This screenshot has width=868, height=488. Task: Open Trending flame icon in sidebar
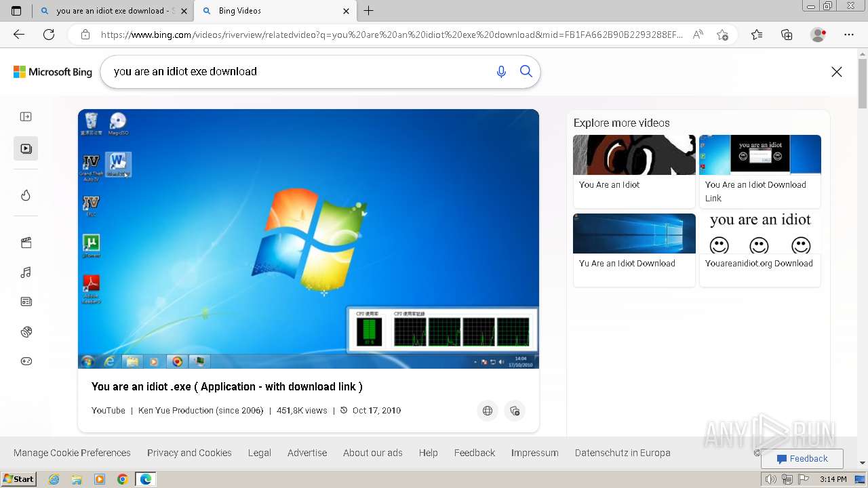click(26, 195)
